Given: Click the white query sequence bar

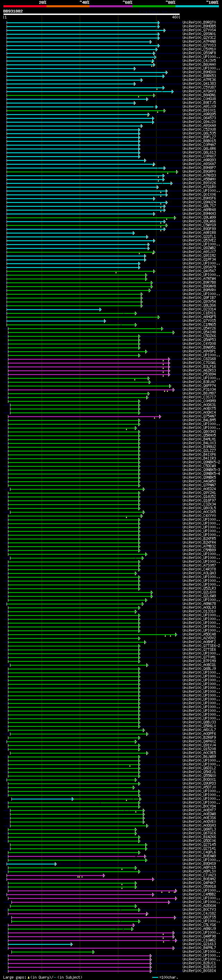Looking at the screenshot, I should pos(92,15).
